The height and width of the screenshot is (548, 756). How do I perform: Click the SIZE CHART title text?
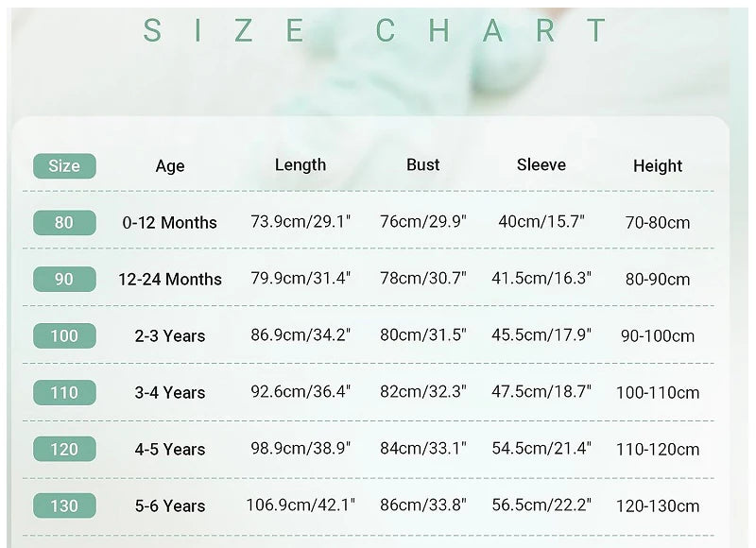374,30
